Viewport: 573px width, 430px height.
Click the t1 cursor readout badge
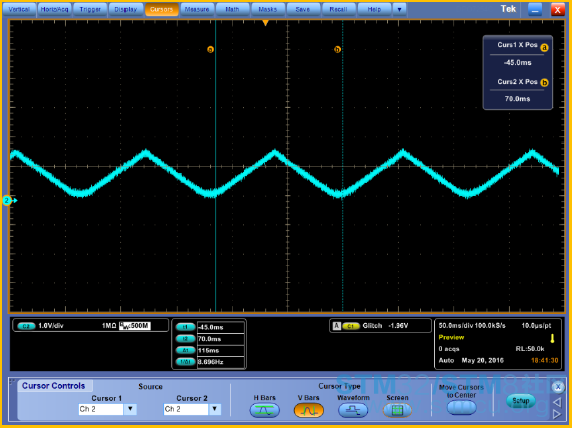click(x=185, y=327)
